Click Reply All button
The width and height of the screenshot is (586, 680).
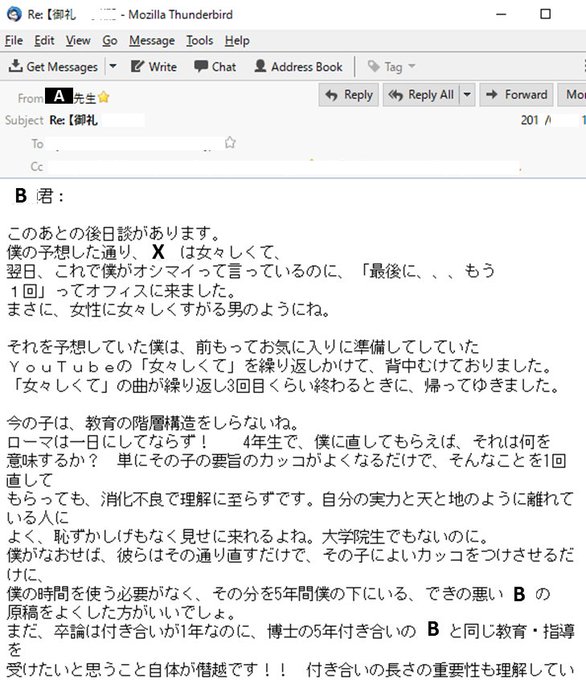coord(421,95)
